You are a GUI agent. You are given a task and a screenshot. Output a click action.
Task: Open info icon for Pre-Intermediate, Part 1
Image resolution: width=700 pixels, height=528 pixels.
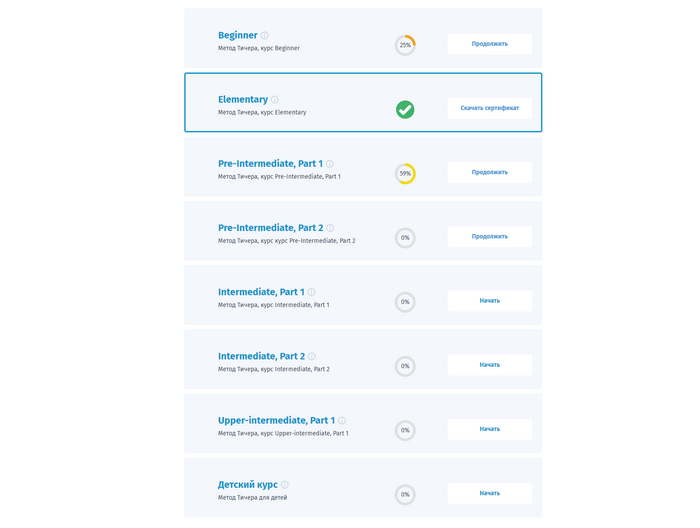(x=330, y=164)
